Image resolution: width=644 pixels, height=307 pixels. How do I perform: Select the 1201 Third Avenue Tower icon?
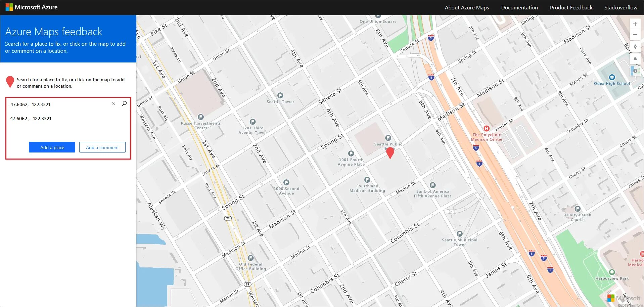coord(253,122)
